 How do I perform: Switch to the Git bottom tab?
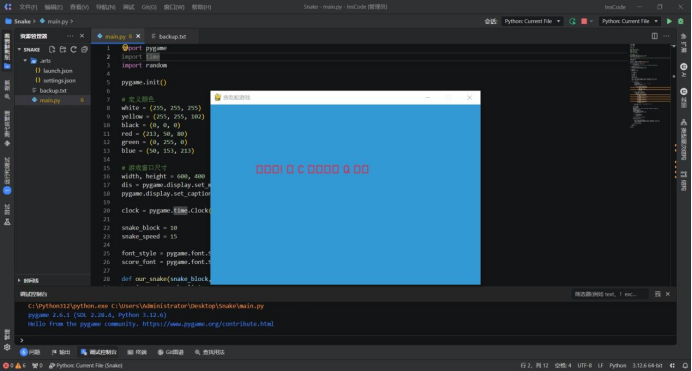pos(171,352)
